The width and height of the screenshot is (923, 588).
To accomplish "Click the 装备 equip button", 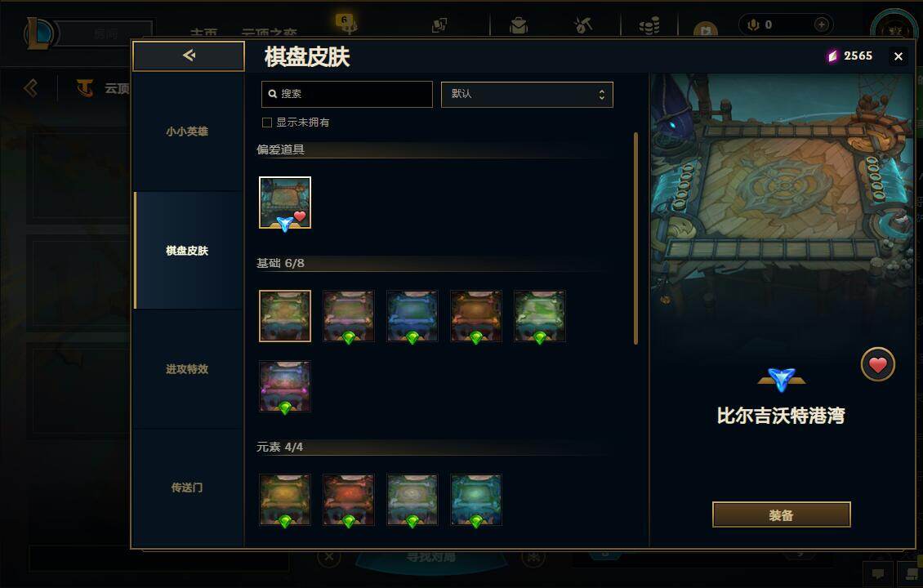I will [x=781, y=515].
